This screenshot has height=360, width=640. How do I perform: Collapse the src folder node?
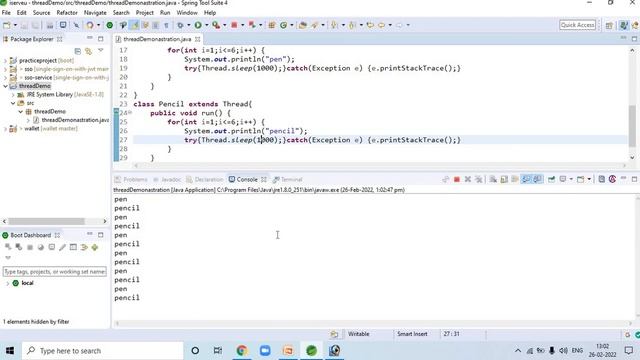click(x=13, y=103)
